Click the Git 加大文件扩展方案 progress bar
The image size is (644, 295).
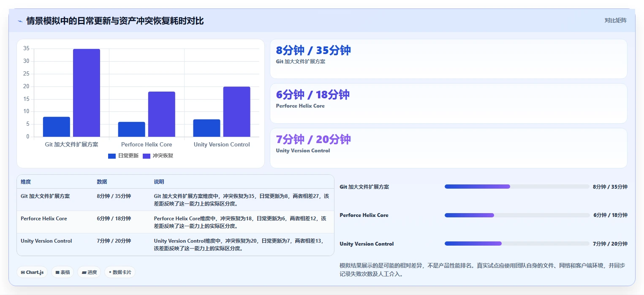point(517,187)
